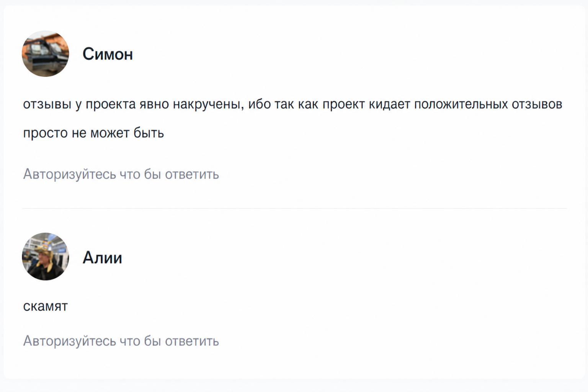Viewport: 588px width, 392px height.
Task: Click the divider line between the comments
Action: [x=294, y=209]
